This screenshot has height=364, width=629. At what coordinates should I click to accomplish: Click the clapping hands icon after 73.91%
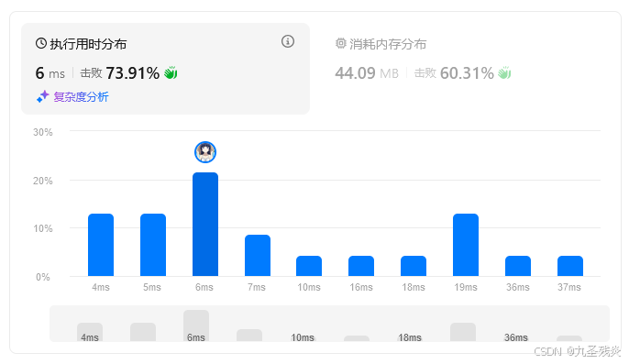click(x=171, y=72)
